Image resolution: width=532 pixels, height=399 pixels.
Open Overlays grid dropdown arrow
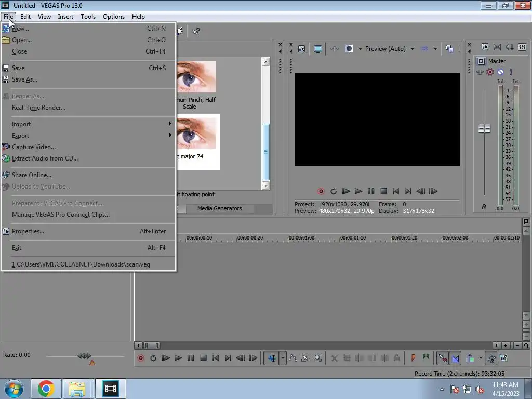(x=435, y=49)
